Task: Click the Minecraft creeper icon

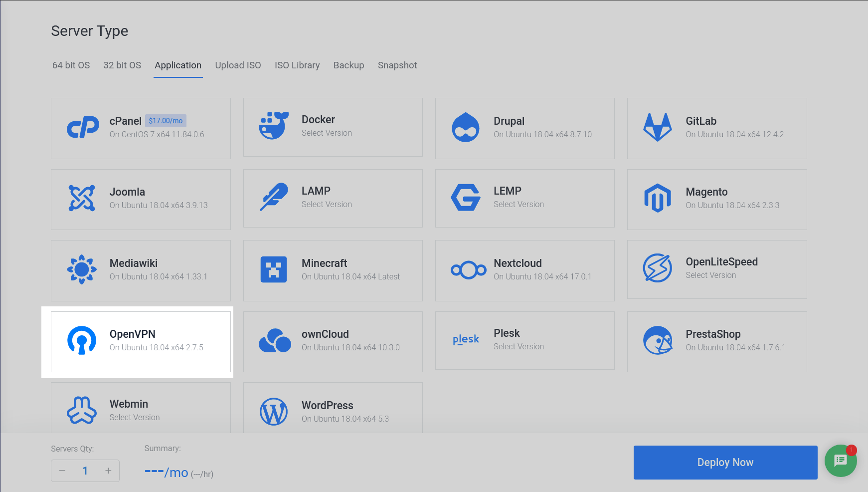Action: [x=274, y=269]
